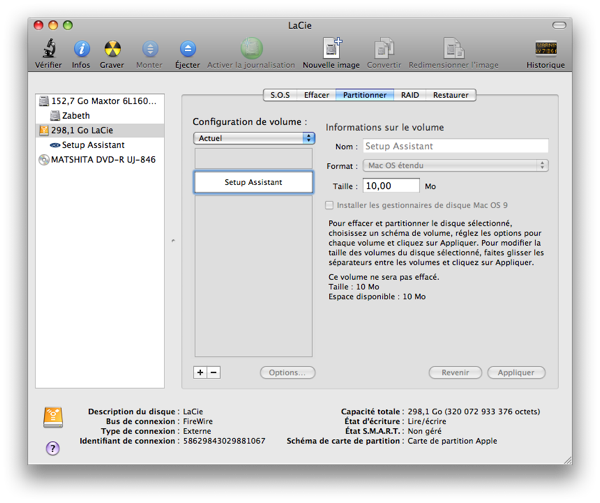600x503 pixels.
Task: Open the Historique log icon
Action: pos(546,48)
